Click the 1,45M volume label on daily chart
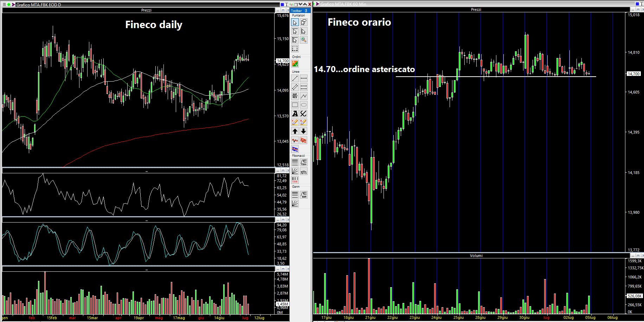The height and width of the screenshot is (322, 644). click(282, 304)
